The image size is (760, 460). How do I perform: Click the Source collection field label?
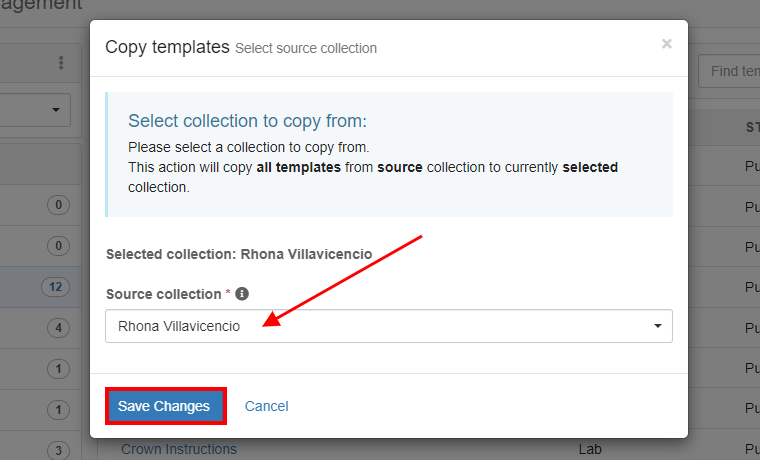[x=164, y=294]
